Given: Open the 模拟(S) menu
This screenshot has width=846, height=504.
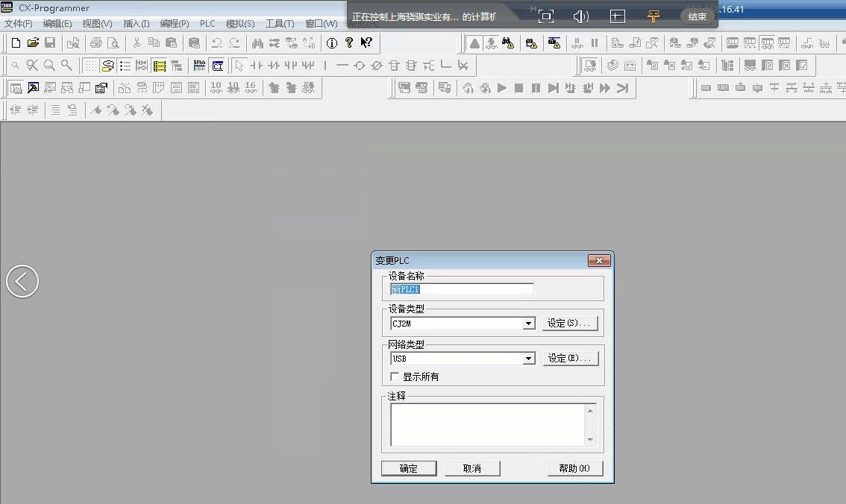Looking at the screenshot, I should (239, 23).
